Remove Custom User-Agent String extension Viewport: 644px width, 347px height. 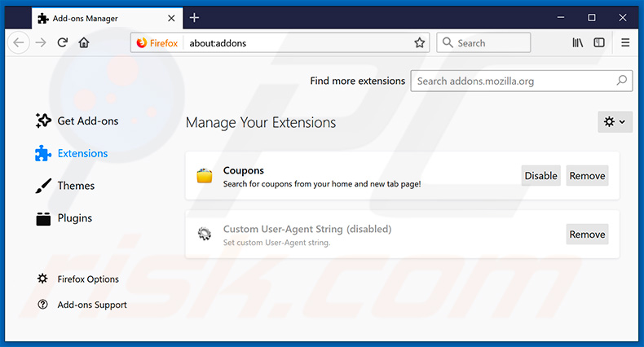pyautogui.click(x=587, y=235)
